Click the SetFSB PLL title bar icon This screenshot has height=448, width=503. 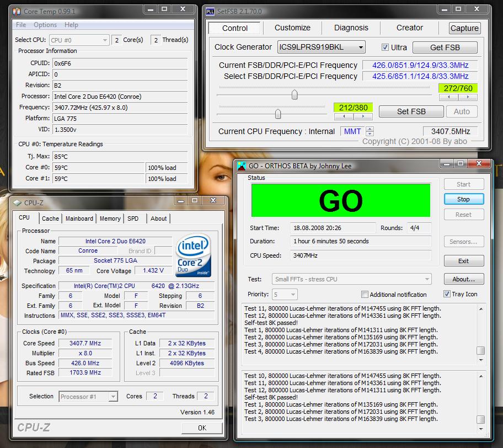pos(210,12)
